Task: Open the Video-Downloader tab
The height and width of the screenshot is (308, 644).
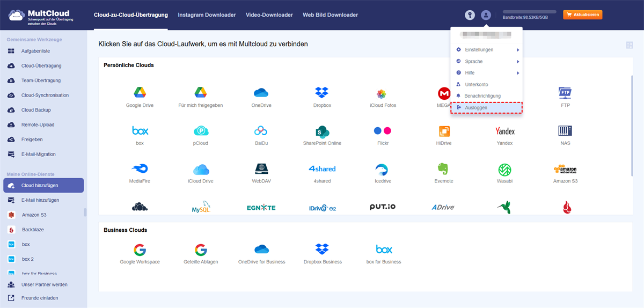Action: (269, 15)
